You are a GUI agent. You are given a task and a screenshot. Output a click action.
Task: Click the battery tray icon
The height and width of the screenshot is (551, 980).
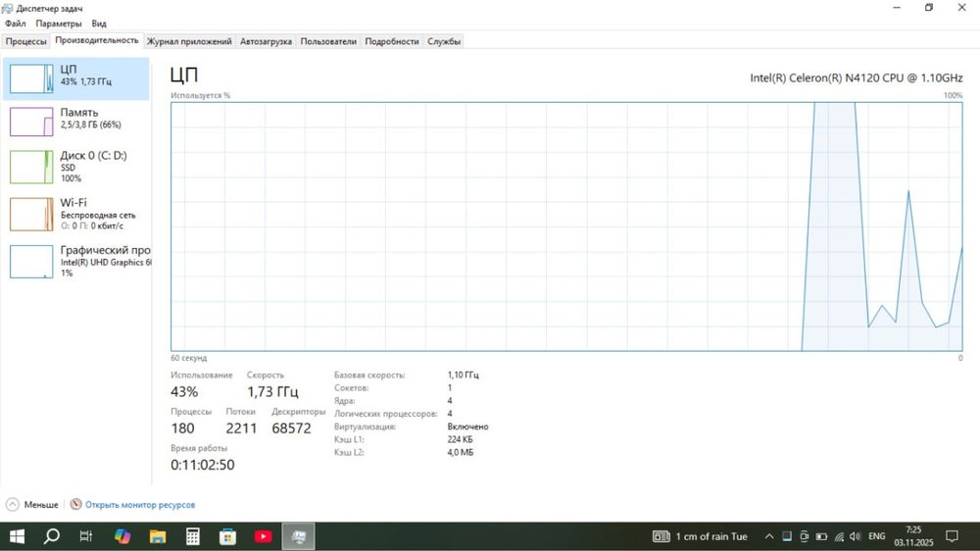(x=821, y=536)
